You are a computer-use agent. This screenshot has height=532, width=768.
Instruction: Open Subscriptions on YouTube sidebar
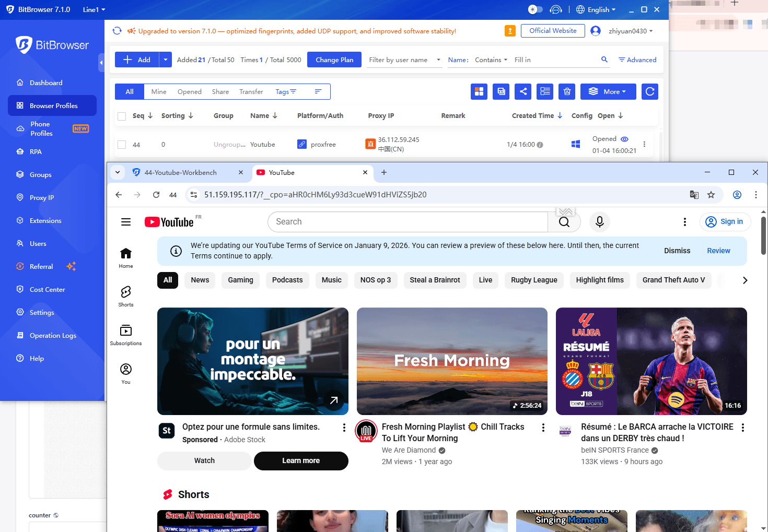[x=125, y=334]
